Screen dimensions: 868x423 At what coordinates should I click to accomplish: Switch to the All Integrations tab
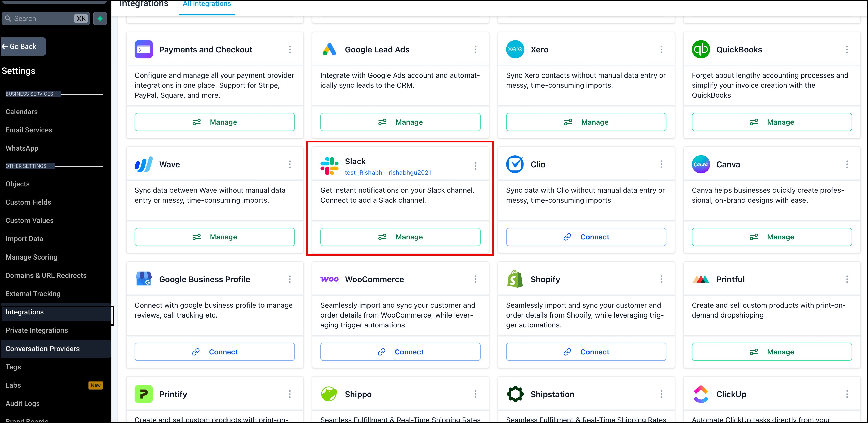[207, 4]
